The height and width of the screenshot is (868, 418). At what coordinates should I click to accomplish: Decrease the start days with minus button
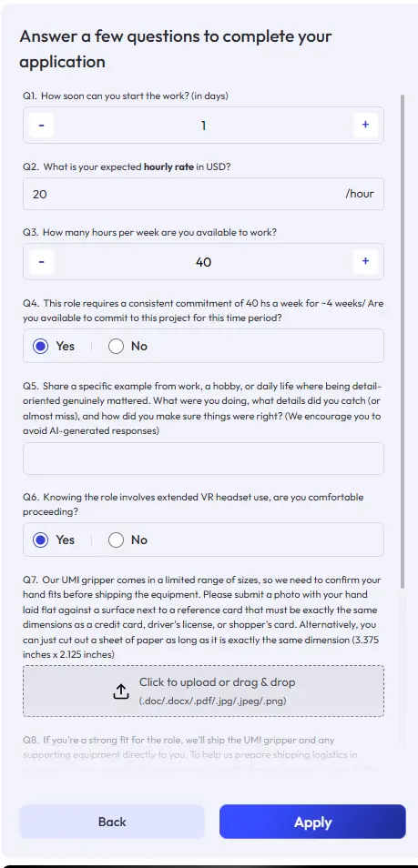(x=42, y=126)
